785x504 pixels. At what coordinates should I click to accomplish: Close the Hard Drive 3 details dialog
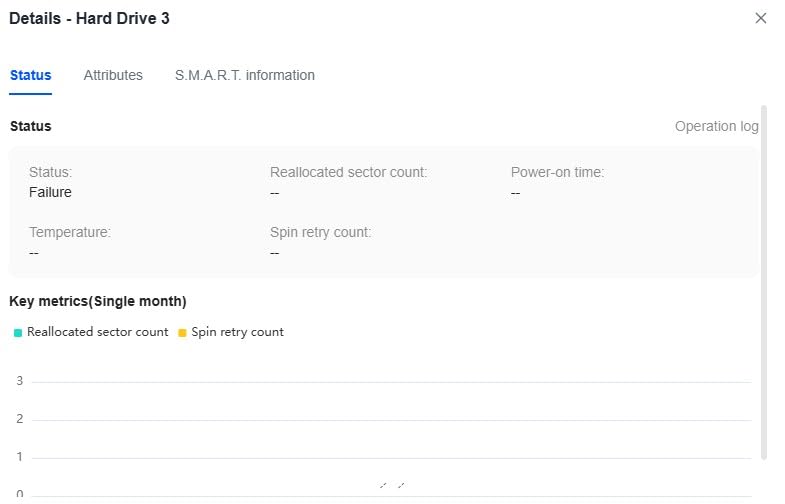[x=760, y=18]
